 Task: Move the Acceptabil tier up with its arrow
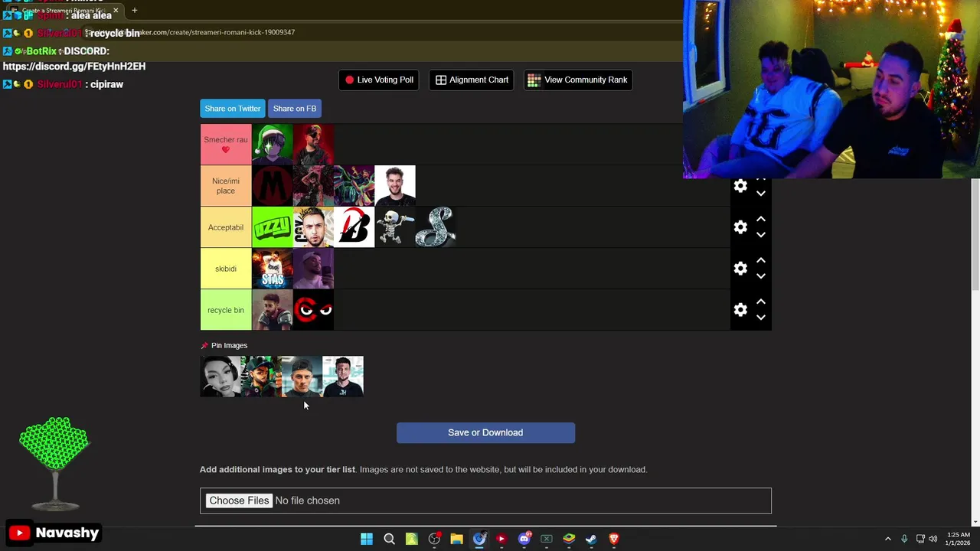tap(761, 219)
